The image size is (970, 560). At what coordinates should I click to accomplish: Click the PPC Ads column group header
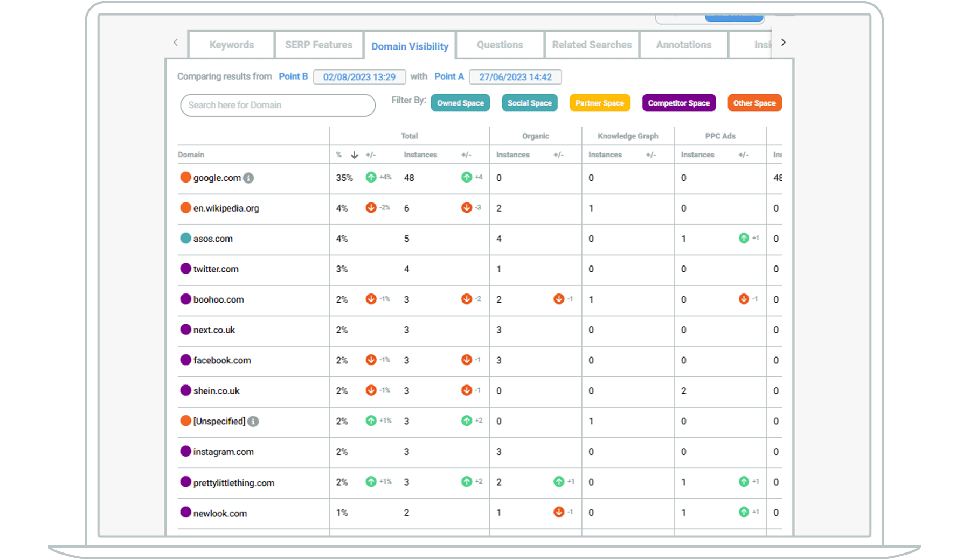click(x=720, y=136)
